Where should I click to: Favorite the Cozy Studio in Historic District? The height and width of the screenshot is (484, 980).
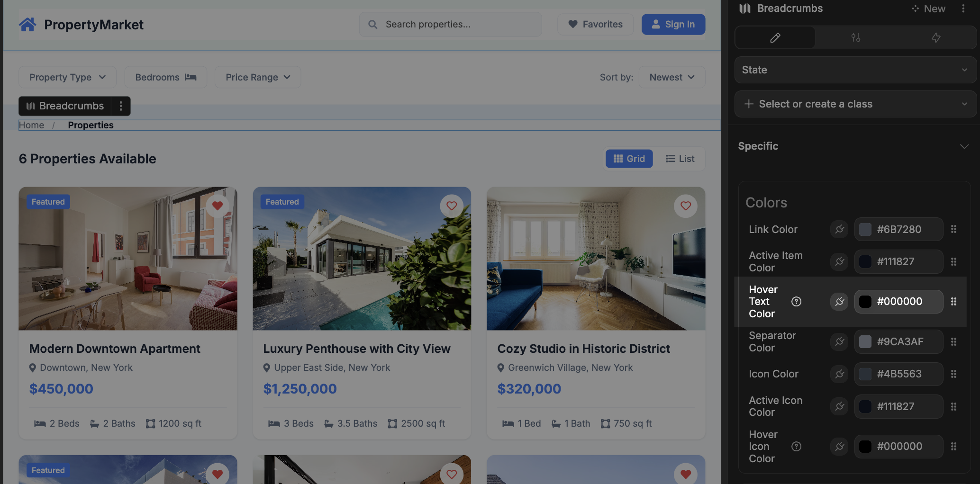[x=685, y=206]
